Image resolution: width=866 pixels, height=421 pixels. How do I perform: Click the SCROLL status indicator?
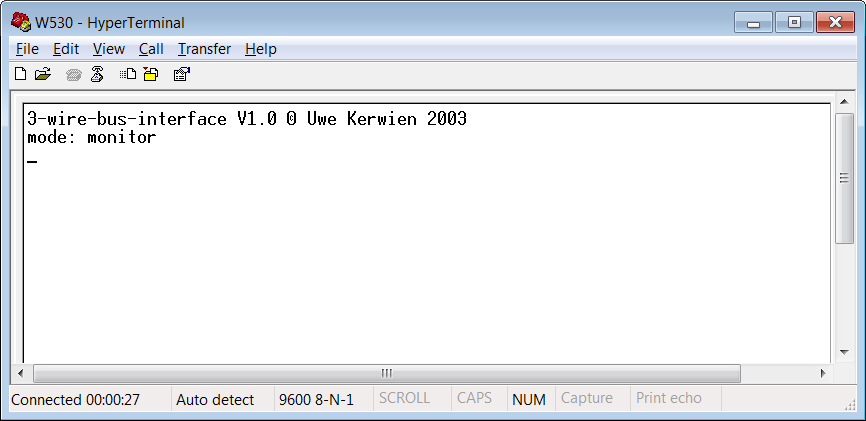coord(404,398)
